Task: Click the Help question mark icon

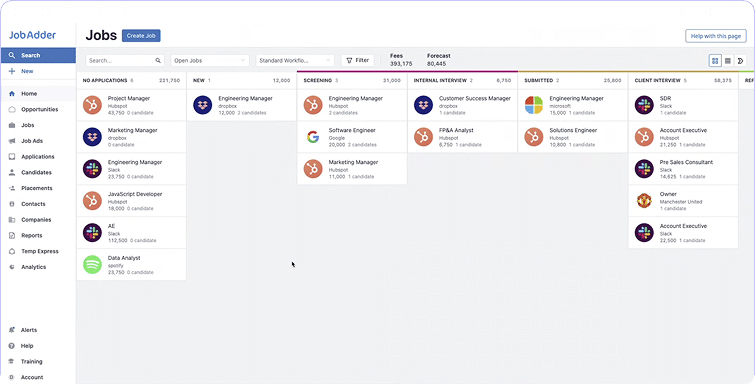Action: click(x=12, y=346)
